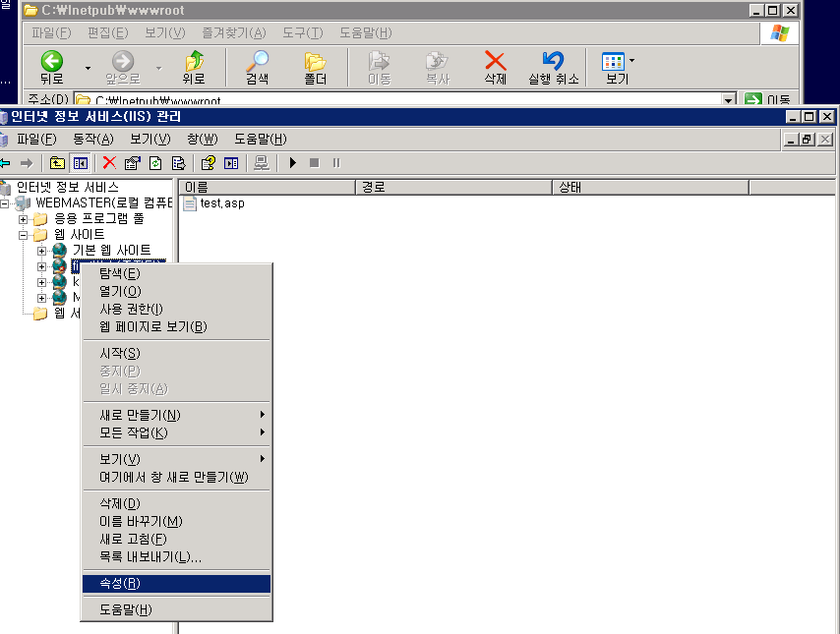This screenshot has width=840, height=634.
Task: Open 즐겨찾기(A) menu in Explorer window
Action: (x=233, y=33)
